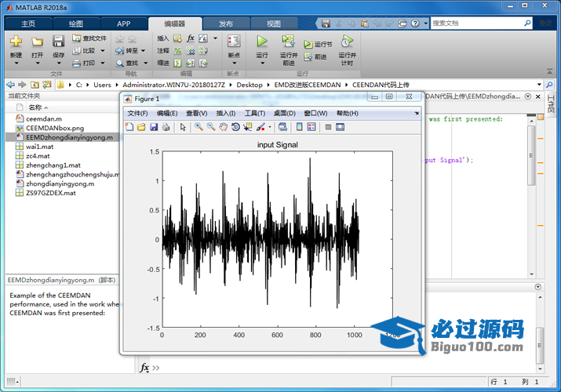The width and height of the screenshot is (561, 392).
Task: Click the up one level folder icon
Action: click(x=35, y=85)
